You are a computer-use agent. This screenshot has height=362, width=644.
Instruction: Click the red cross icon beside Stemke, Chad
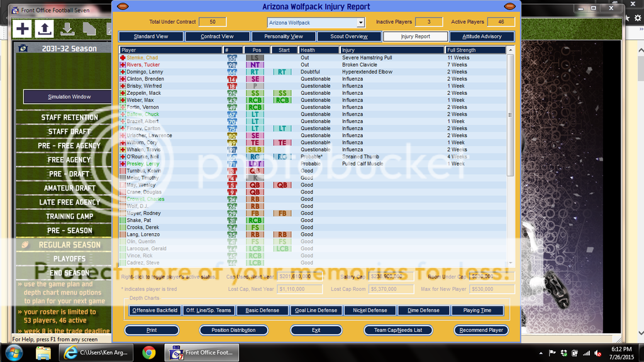coord(123,58)
